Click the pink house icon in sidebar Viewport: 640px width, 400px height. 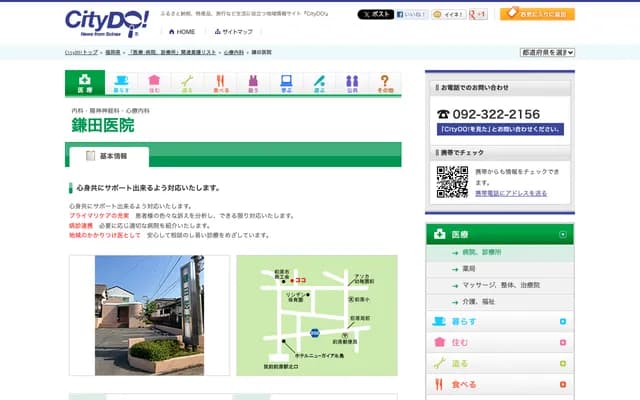coord(440,342)
